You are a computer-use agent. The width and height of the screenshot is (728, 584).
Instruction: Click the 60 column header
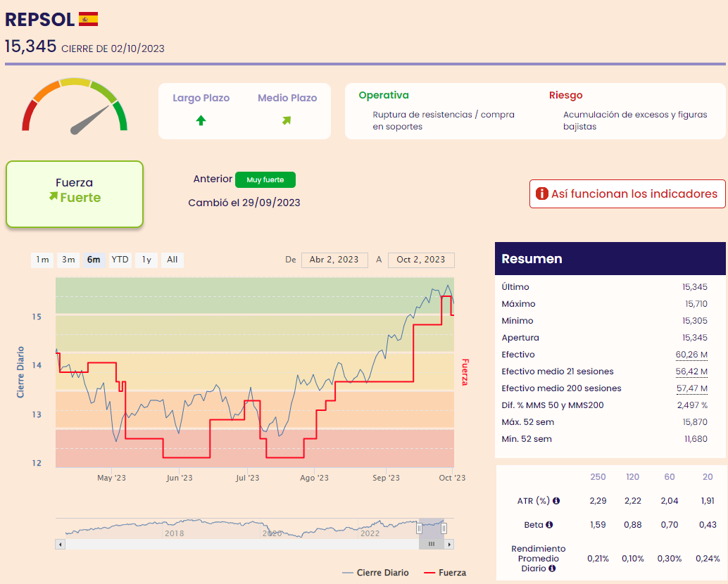[x=669, y=477]
